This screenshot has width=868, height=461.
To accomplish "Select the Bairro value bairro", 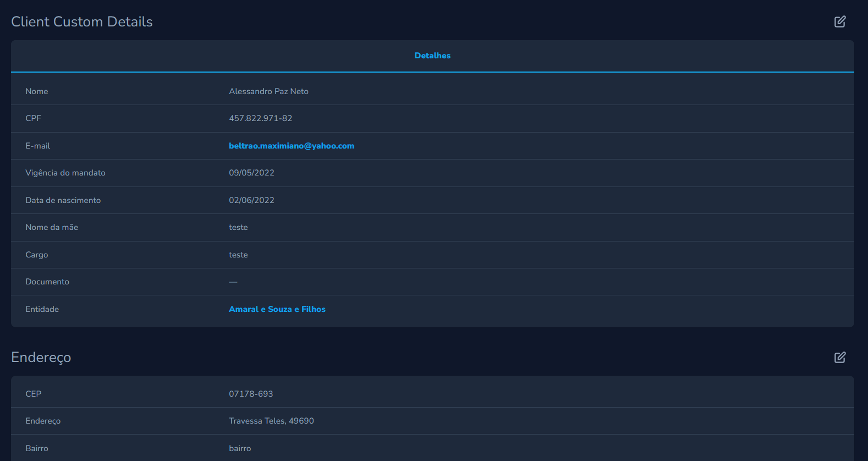I will pos(240,448).
